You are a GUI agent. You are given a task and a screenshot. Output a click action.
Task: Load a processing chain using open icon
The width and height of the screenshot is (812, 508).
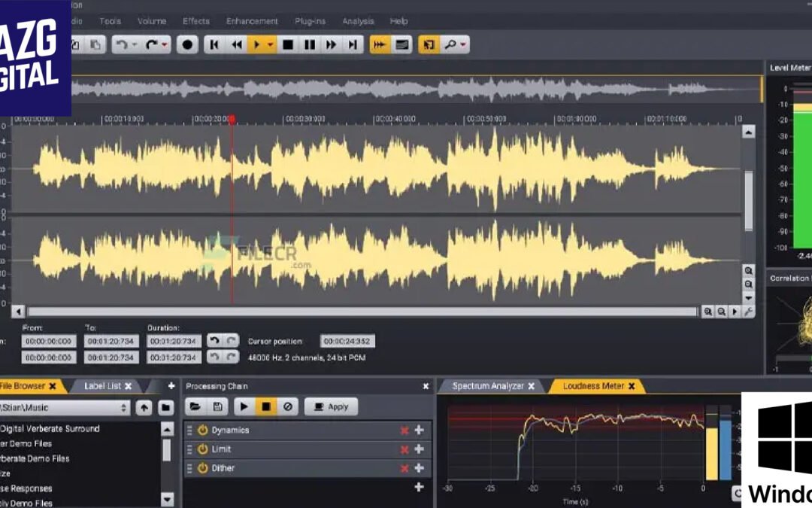coord(195,407)
